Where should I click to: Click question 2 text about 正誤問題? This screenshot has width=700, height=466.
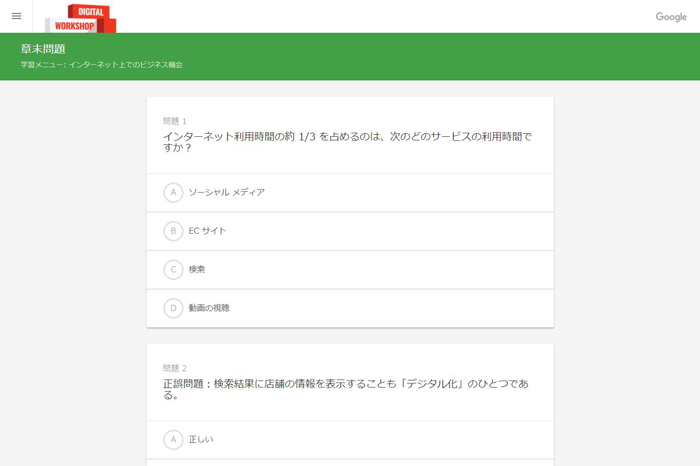tap(346, 389)
